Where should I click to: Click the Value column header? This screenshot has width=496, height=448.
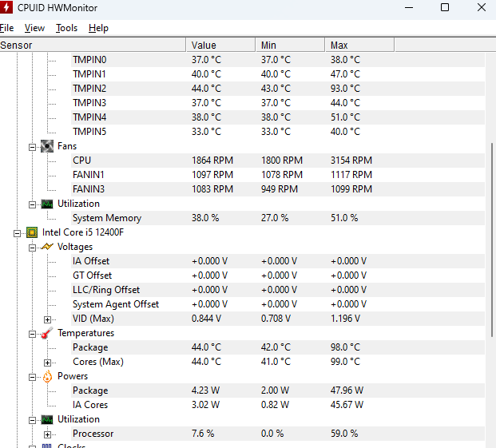tap(220, 45)
